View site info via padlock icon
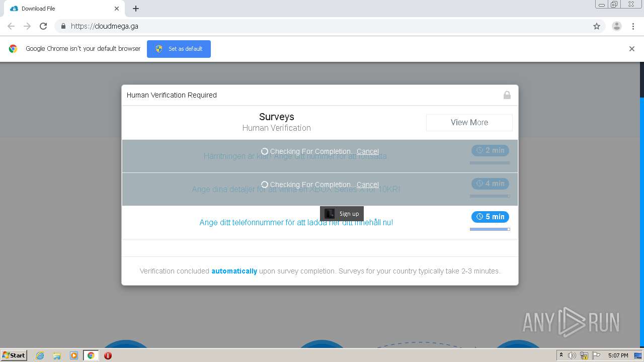 coord(63,26)
